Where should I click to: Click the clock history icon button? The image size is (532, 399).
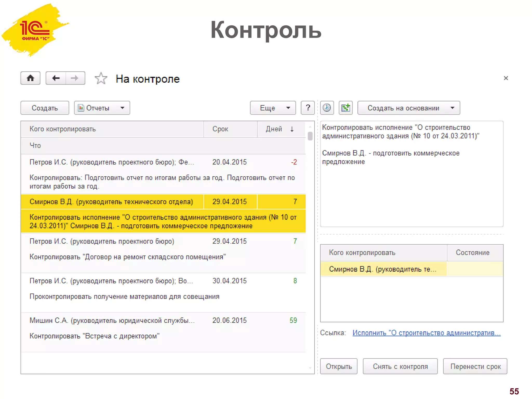[327, 108]
